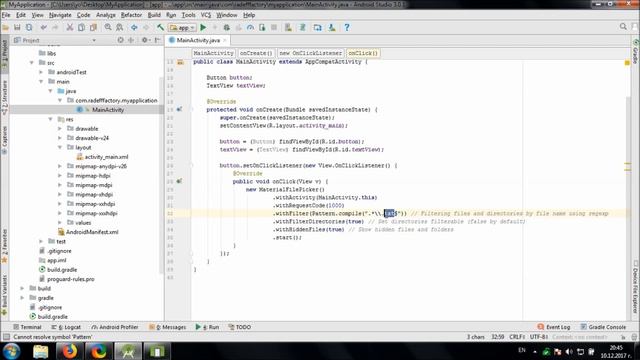Click the Copy icon in toolbar

pyautogui.click(x=82, y=27)
